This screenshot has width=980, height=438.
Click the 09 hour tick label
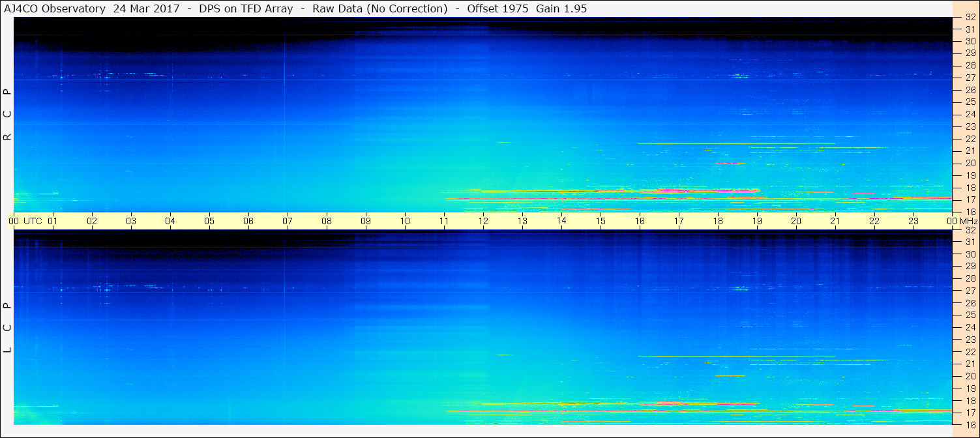tap(366, 221)
